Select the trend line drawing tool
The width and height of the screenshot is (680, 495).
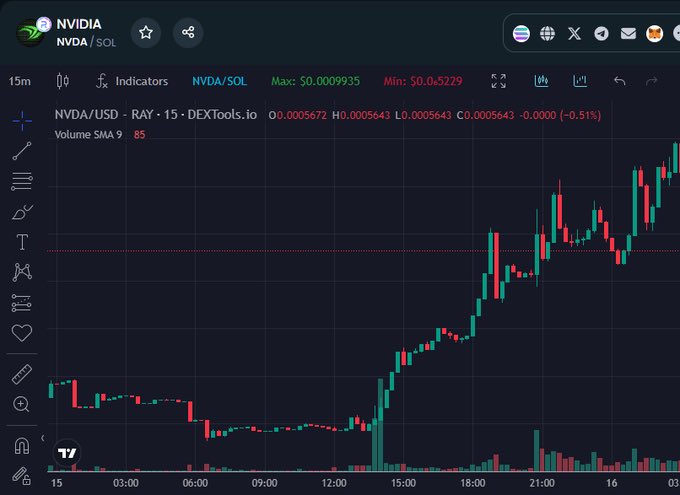point(22,151)
